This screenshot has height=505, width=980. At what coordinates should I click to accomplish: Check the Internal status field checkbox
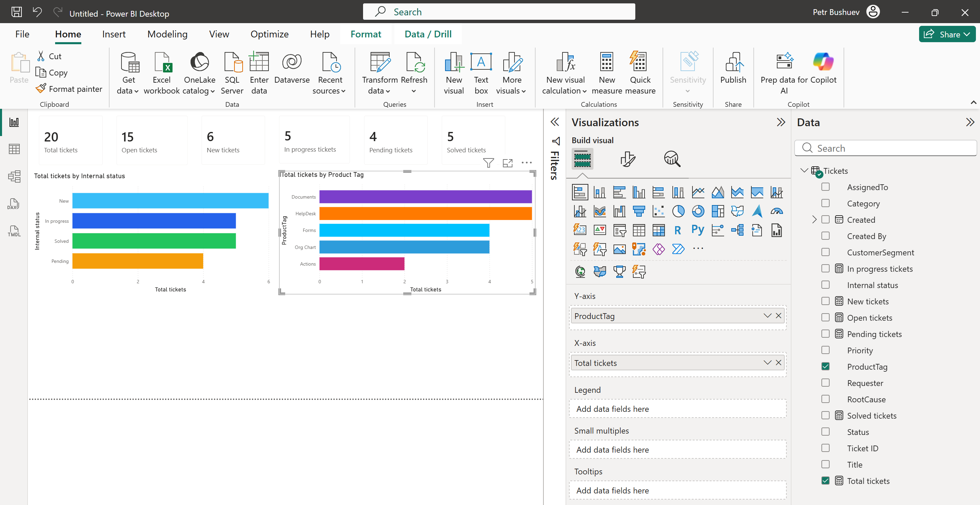click(825, 285)
